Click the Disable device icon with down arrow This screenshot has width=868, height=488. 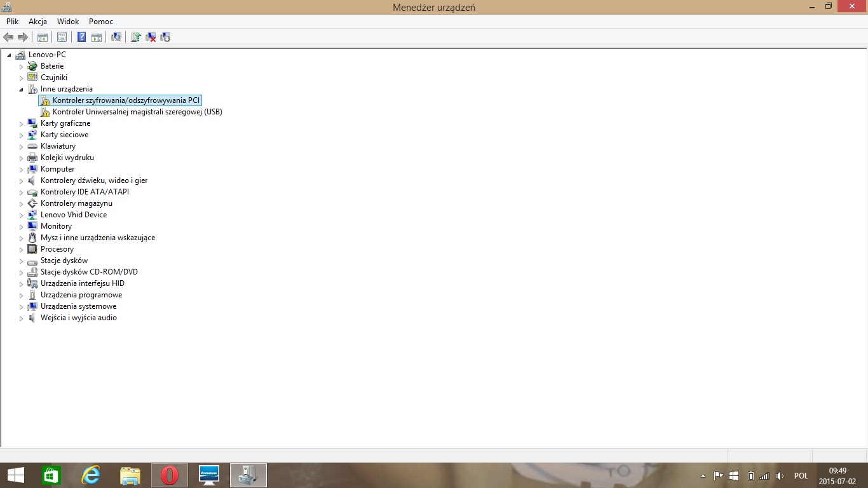165,37
